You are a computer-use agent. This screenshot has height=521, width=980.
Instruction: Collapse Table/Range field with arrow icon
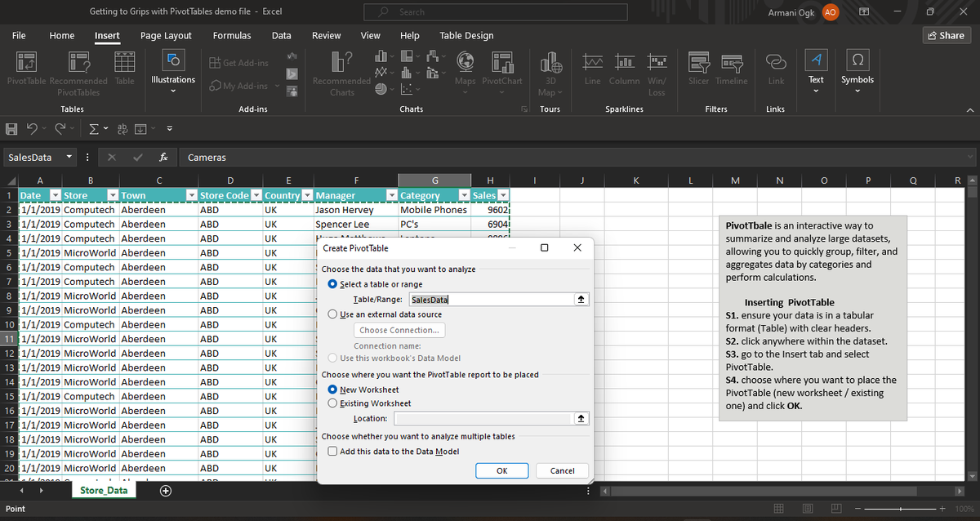(581, 300)
